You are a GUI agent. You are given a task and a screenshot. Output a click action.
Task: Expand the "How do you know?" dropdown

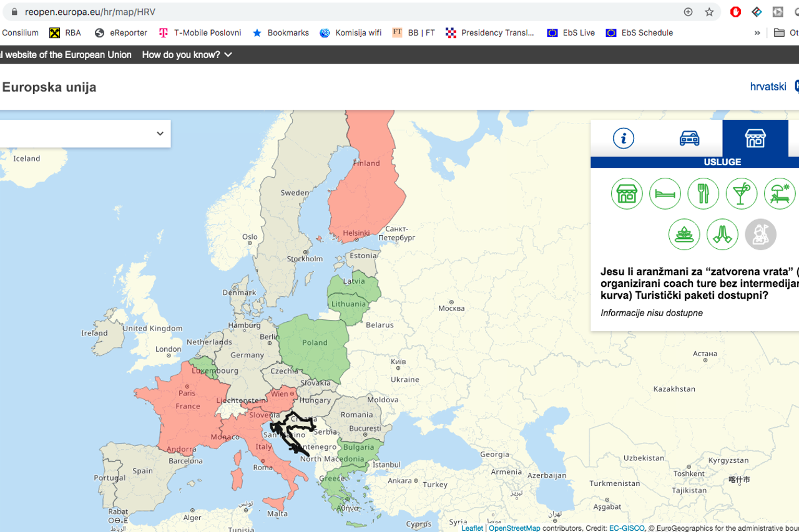coord(187,55)
